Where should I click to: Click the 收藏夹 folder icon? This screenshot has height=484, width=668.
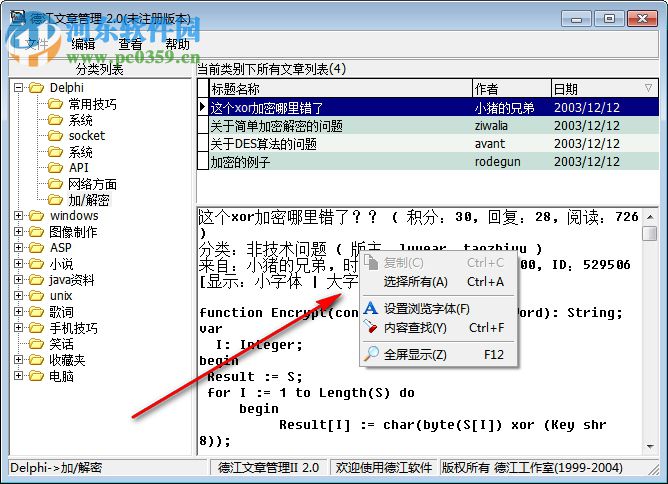point(37,360)
